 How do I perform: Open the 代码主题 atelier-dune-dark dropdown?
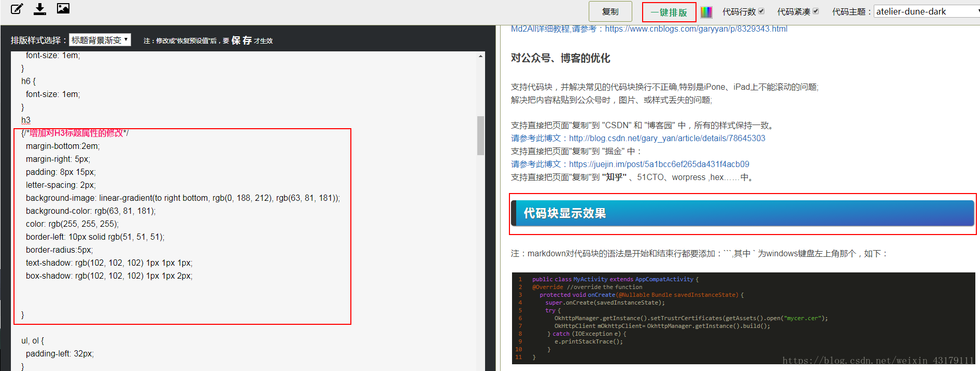pyautogui.click(x=927, y=11)
